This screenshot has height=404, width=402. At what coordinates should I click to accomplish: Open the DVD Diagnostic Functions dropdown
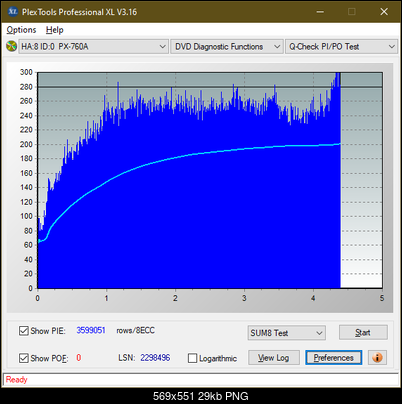(226, 46)
